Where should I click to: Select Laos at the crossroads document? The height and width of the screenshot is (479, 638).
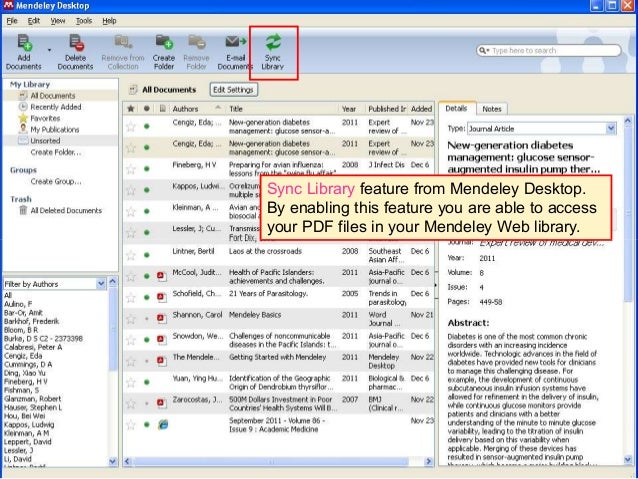[265, 251]
